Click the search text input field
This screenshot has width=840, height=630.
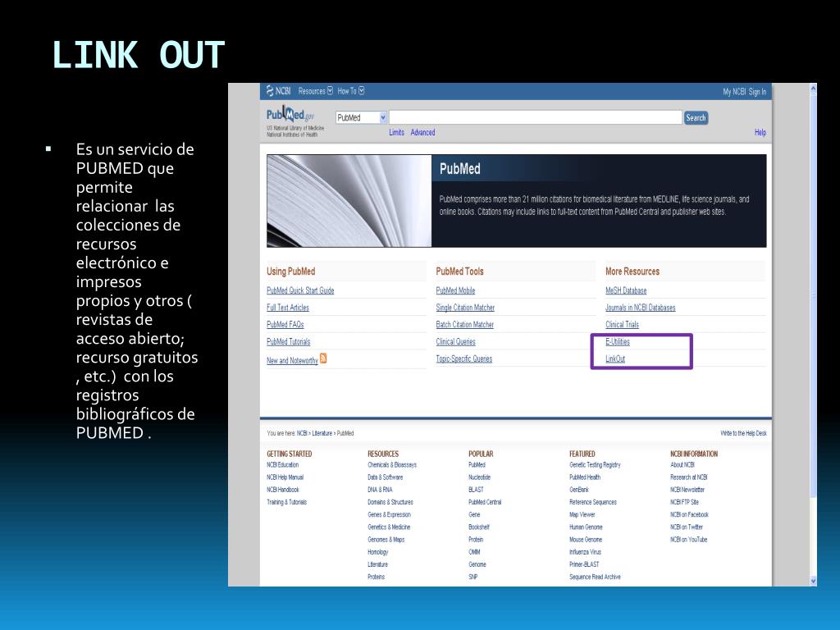click(535, 117)
